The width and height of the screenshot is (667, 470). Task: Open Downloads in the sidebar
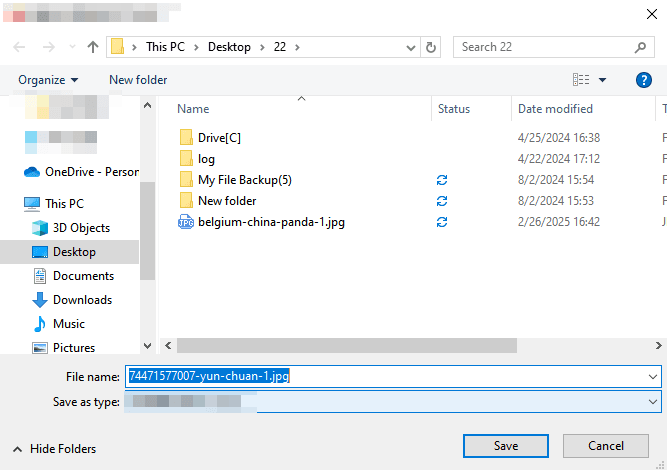82,300
